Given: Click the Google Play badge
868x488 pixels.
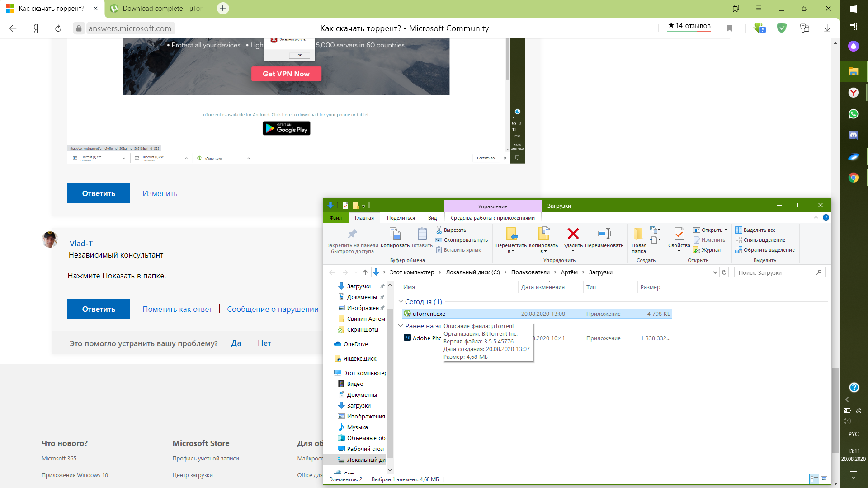Looking at the screenshot, I should pyautogui.click(x=287, y=128).
